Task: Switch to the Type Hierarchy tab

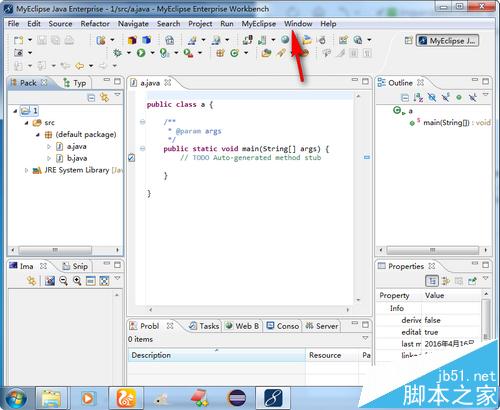Action: tap(75, 83)
